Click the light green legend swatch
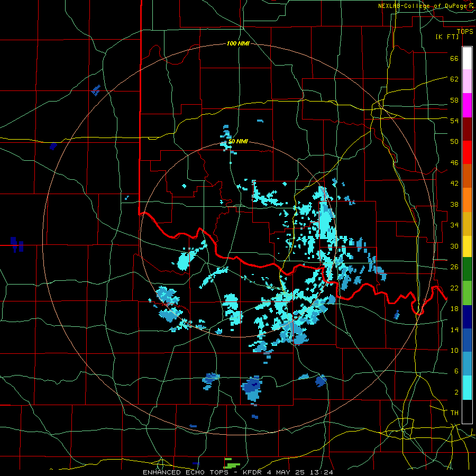476x476 pixels. coord(467,293)
